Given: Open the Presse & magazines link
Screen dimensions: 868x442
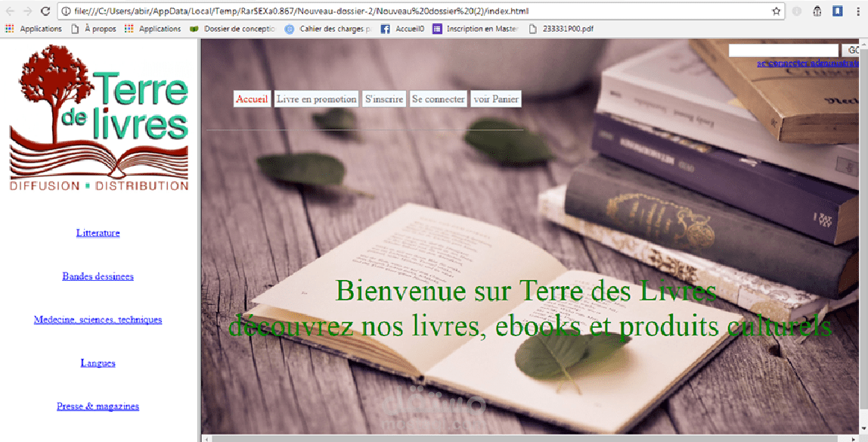Looking at the screenshot, I should tap(98, 406).
